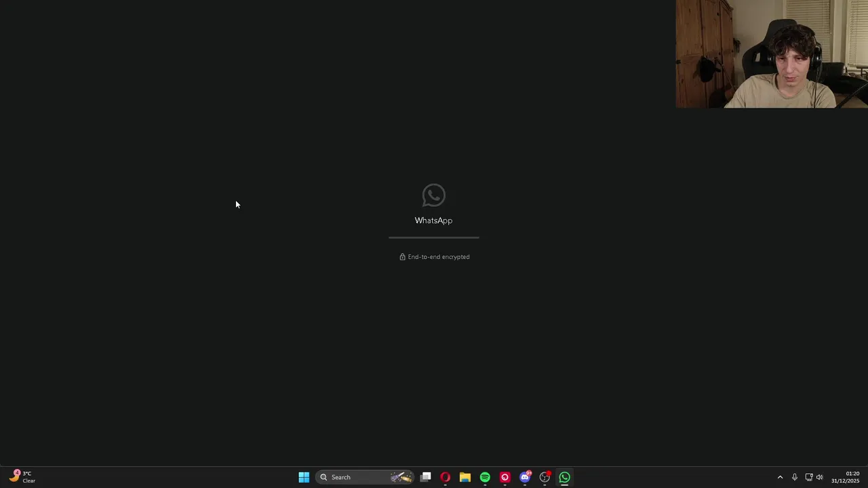868x488 pixels.
Task: Open Opera browser from taskbar
Action: click(x=446, y=477)
